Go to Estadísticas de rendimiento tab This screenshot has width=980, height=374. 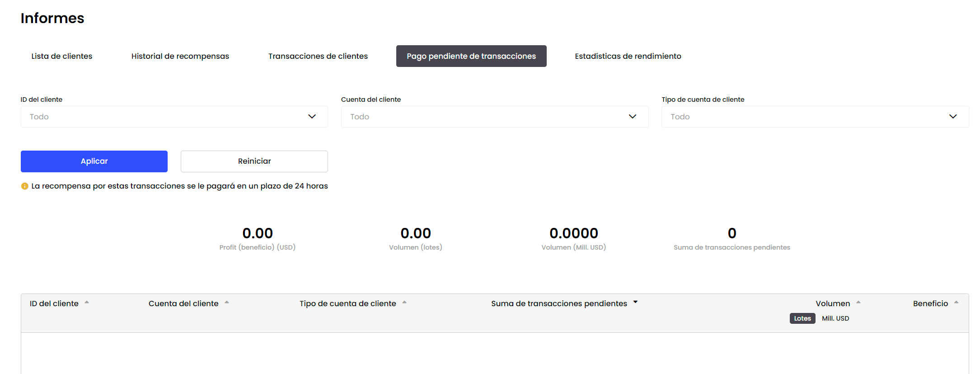tap(628, 56)
